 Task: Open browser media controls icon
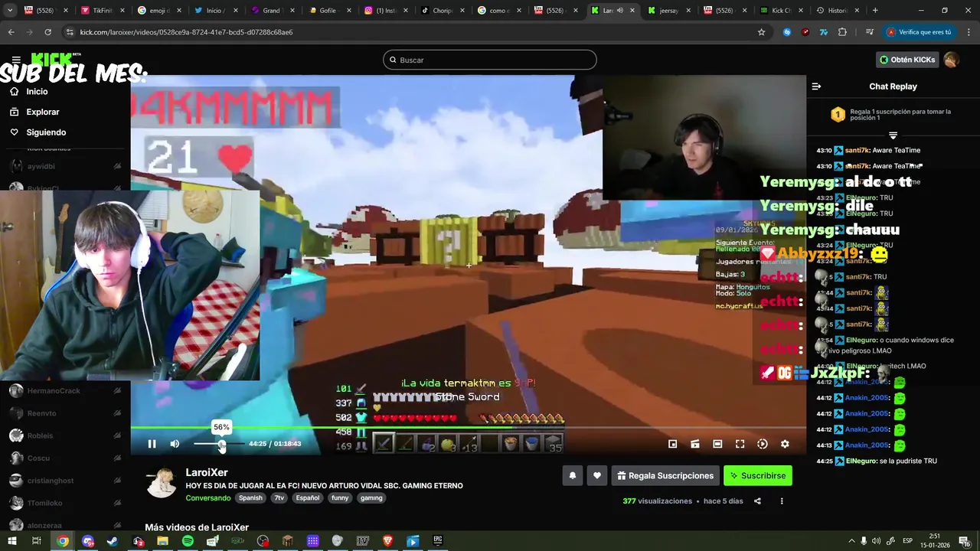pyautogui.click(x=869, y=32)
